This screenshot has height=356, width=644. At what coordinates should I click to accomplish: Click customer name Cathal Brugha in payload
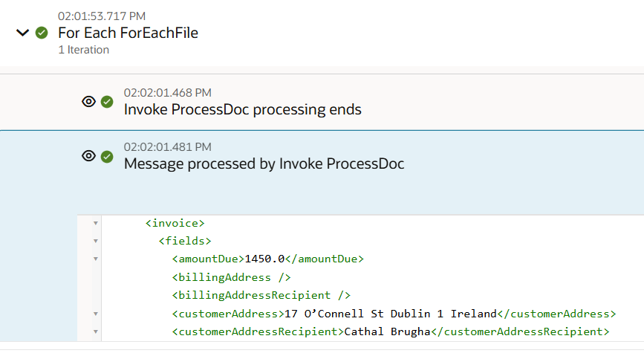387,331
